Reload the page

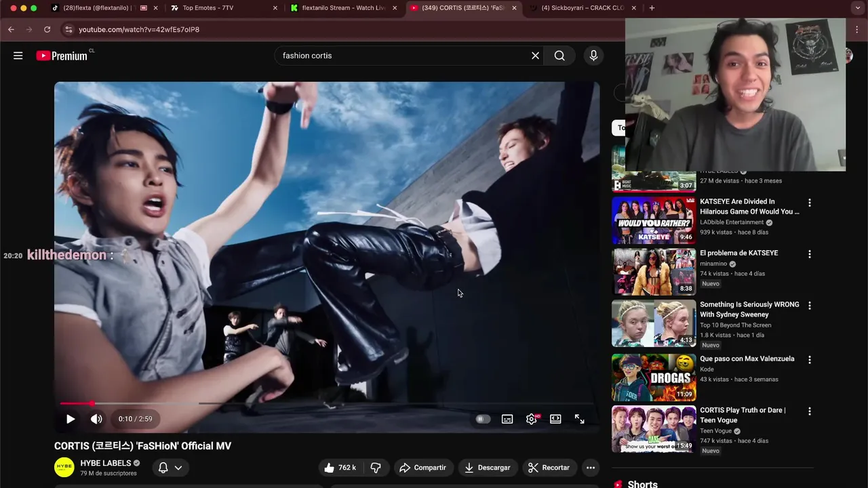(x=47, y=29)
